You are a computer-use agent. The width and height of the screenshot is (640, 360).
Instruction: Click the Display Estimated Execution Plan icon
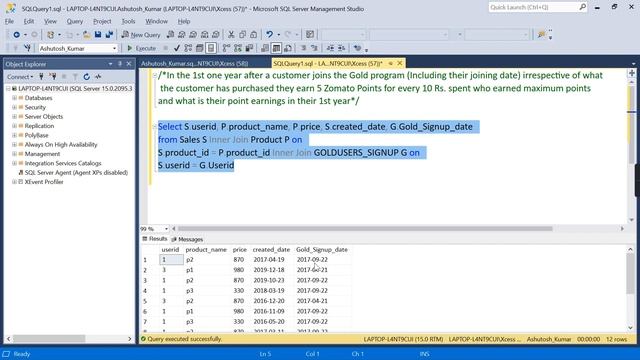(188, 48)
